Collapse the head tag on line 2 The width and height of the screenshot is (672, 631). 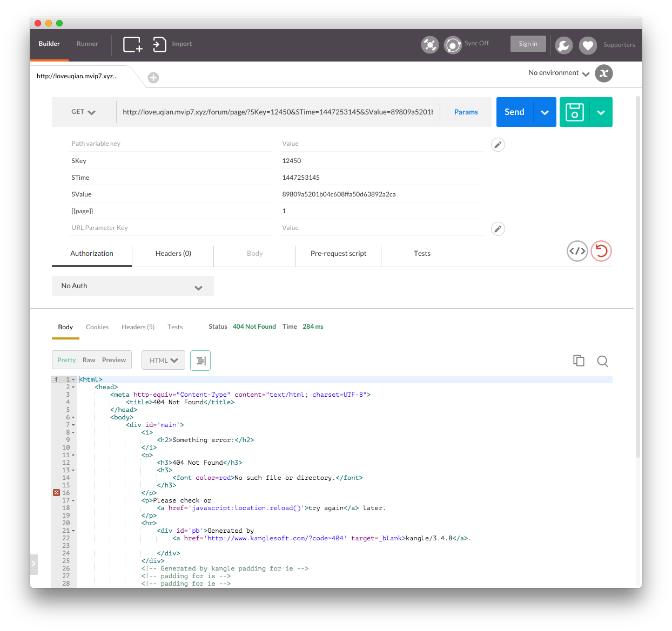tap(73, 388)
